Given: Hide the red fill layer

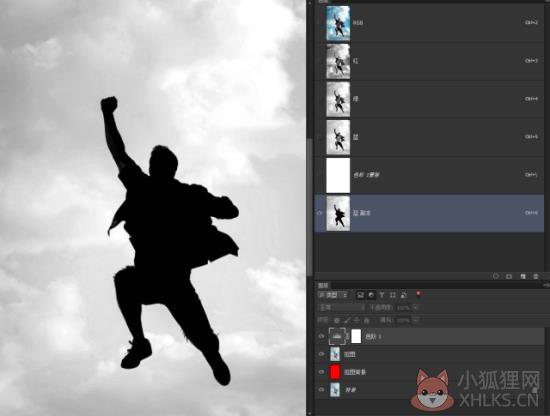Looking at the screenshot, I should click(x=321, y=372).
